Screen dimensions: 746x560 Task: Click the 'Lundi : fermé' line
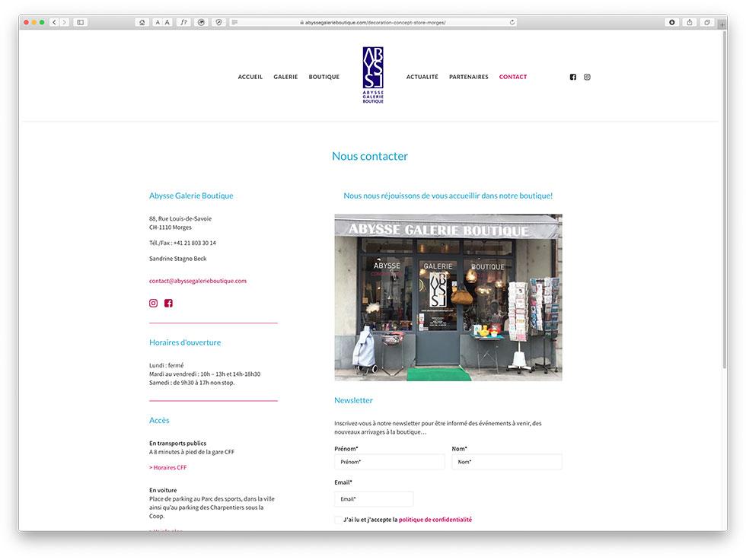click(167, 365)
